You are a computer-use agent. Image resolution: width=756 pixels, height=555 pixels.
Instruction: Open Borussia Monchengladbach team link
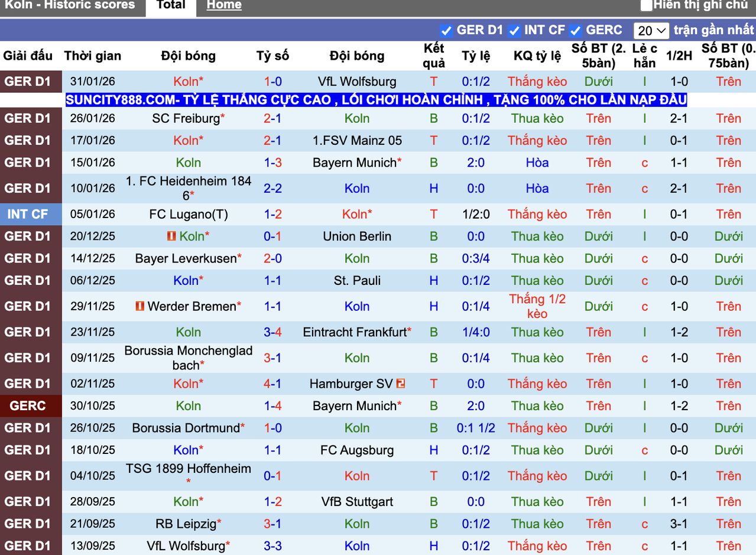pos(189,358)
